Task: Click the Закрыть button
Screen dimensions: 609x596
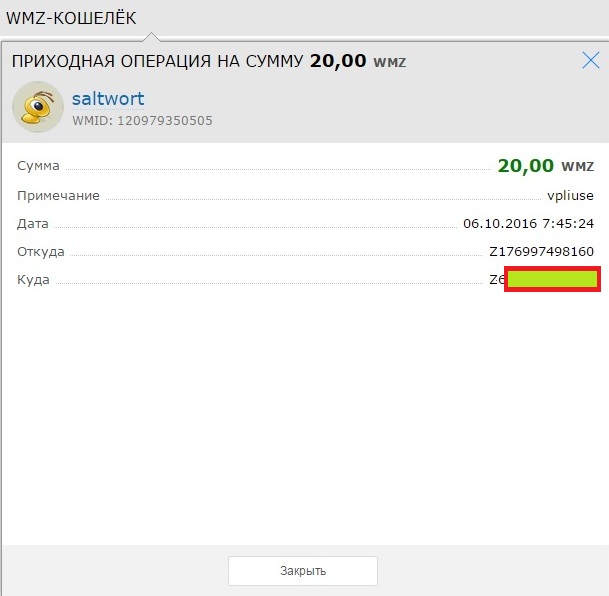Action: (303, 571)
